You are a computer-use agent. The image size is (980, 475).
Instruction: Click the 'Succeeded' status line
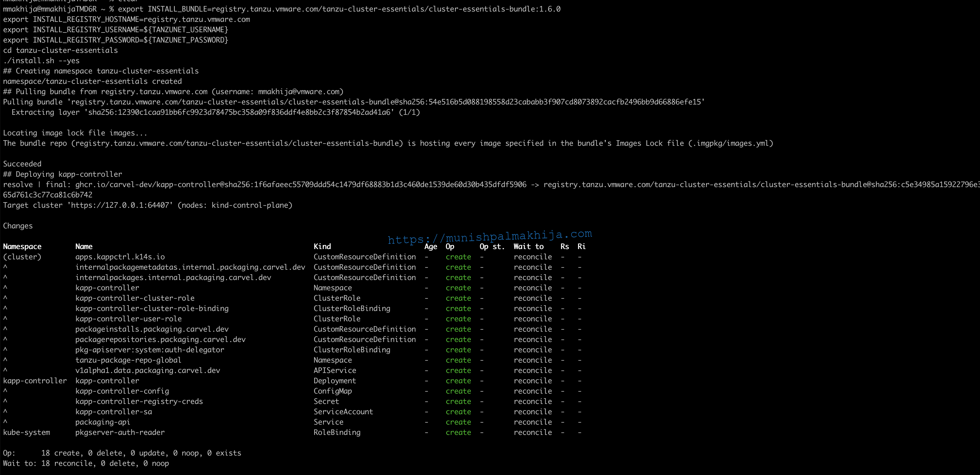22,164
